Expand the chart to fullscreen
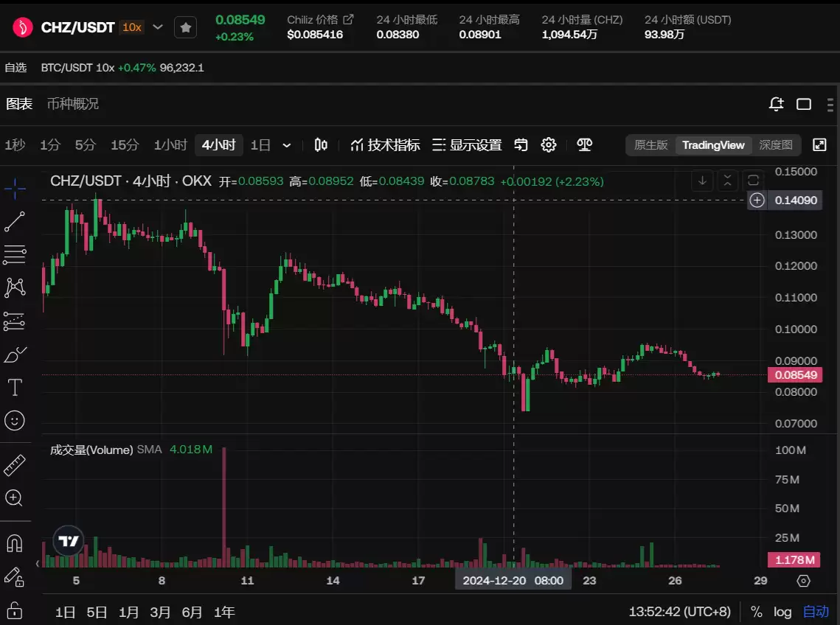The image size is (840, 625). point(819,145)
